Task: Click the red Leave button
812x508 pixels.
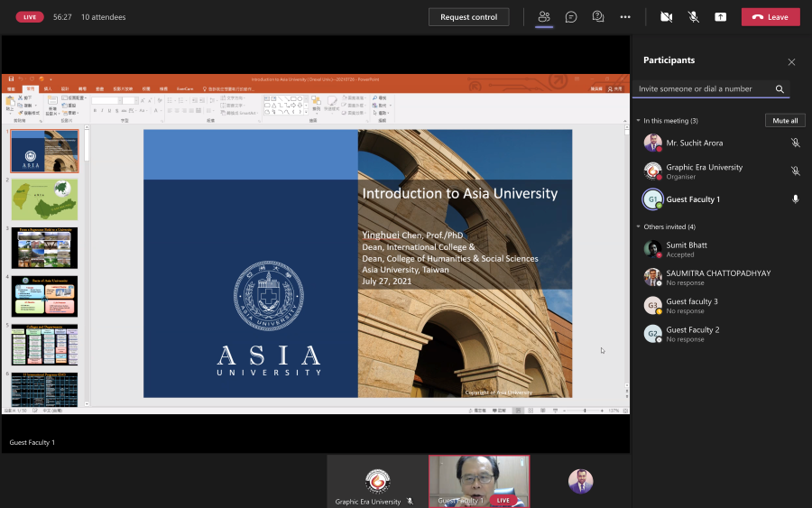Action: pos(770,17)
